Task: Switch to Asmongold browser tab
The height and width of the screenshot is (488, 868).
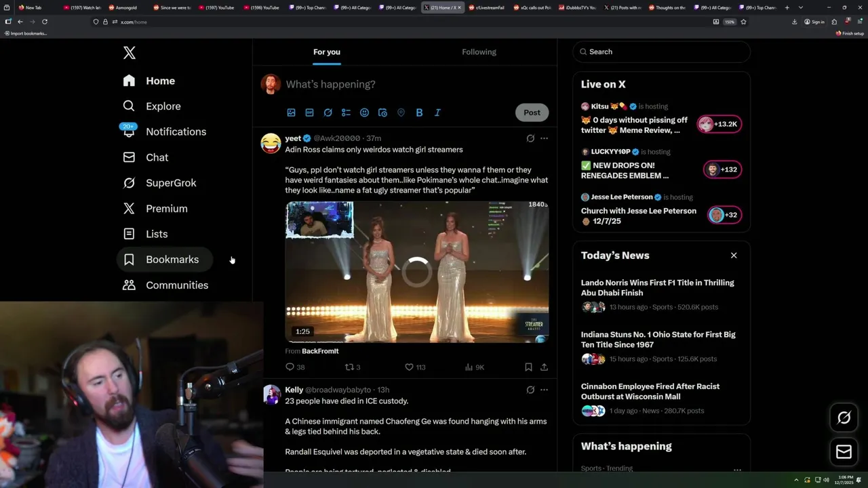Action: click(x=127, y=7)
